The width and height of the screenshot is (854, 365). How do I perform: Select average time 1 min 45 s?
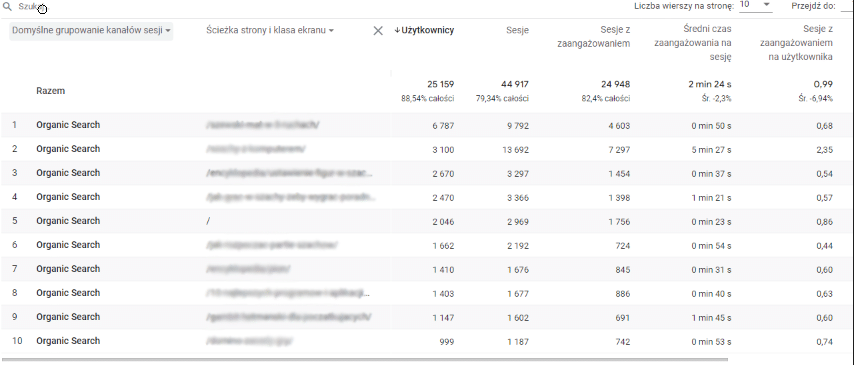tap(711, 318)
